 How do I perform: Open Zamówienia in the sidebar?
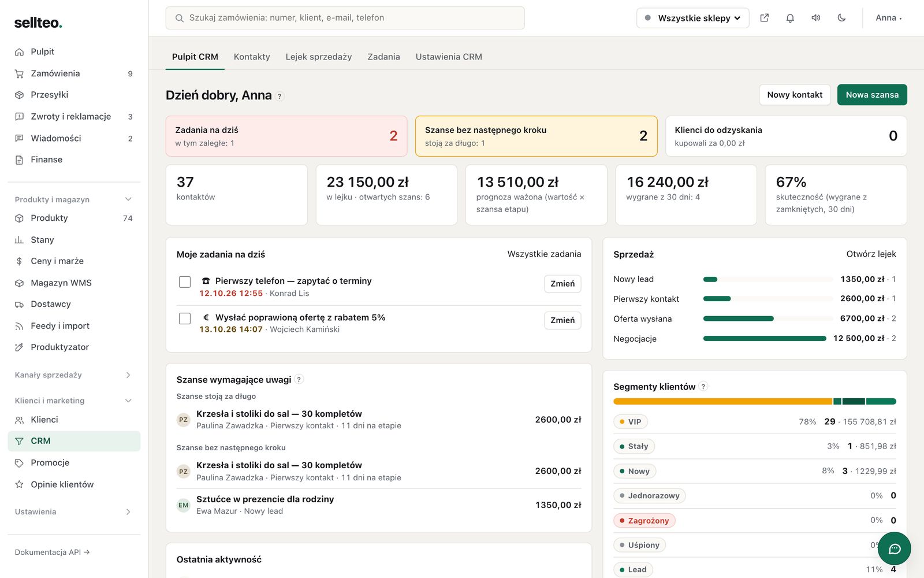pyautogui.click(x=74, y=73)
